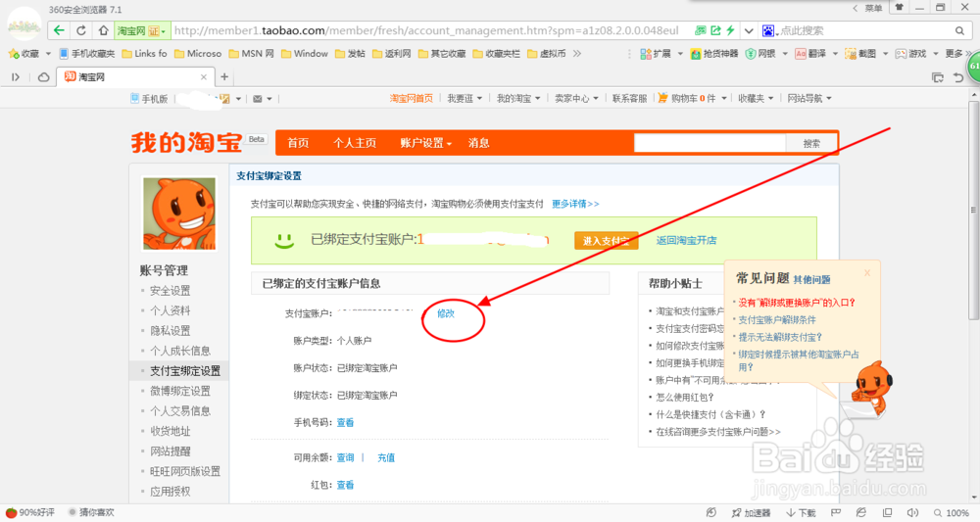Click the user avatar picture

click(179, 214)
